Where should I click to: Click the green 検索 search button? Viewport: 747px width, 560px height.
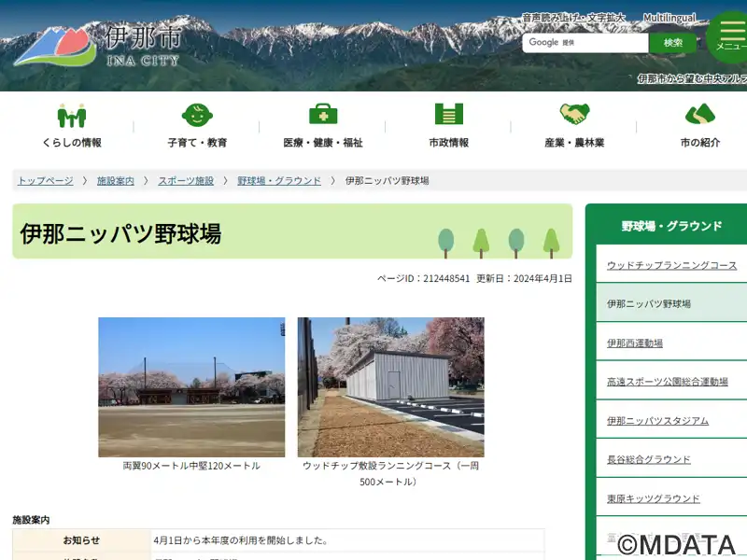pyautogui.click(x=672, y=43)
